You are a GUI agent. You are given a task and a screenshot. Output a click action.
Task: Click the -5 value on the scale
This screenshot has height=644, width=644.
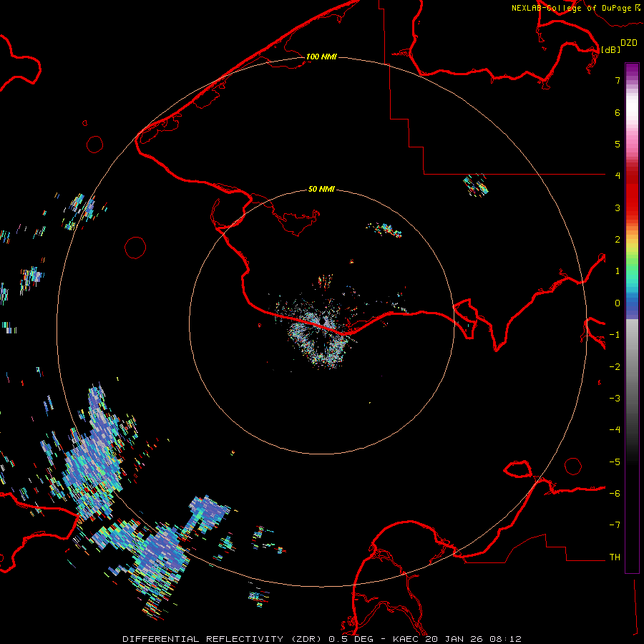[x=615, y=462]
